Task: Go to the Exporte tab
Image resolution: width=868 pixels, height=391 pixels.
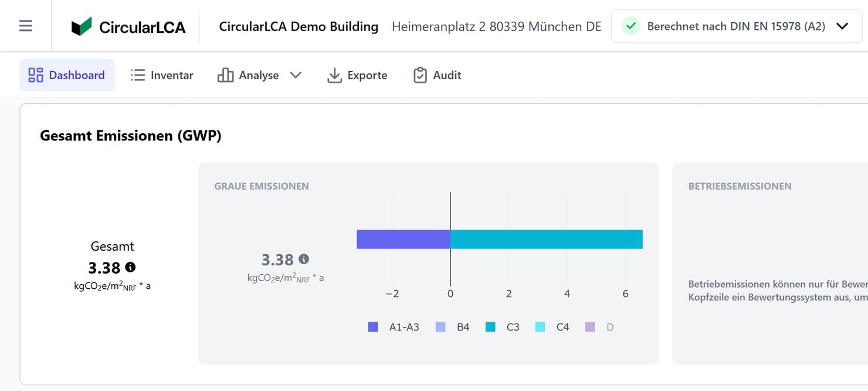Action: 357,75
